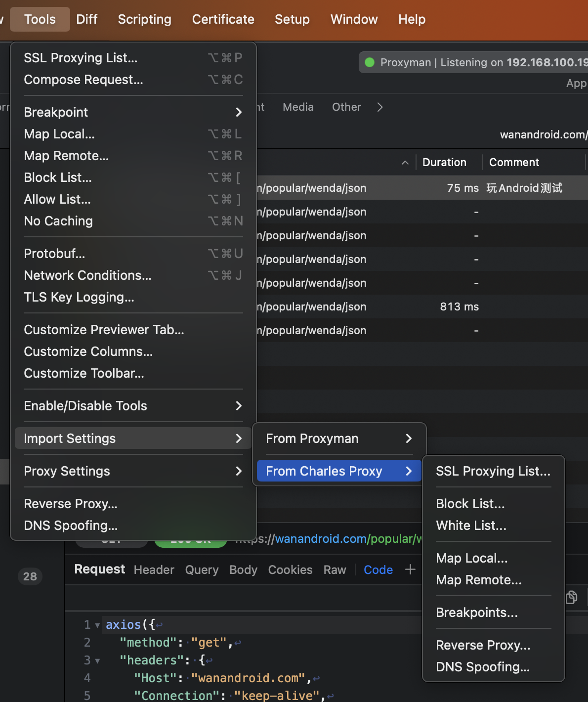
Task: Open the Scripting menu in the menu bar
Action: 145,19
